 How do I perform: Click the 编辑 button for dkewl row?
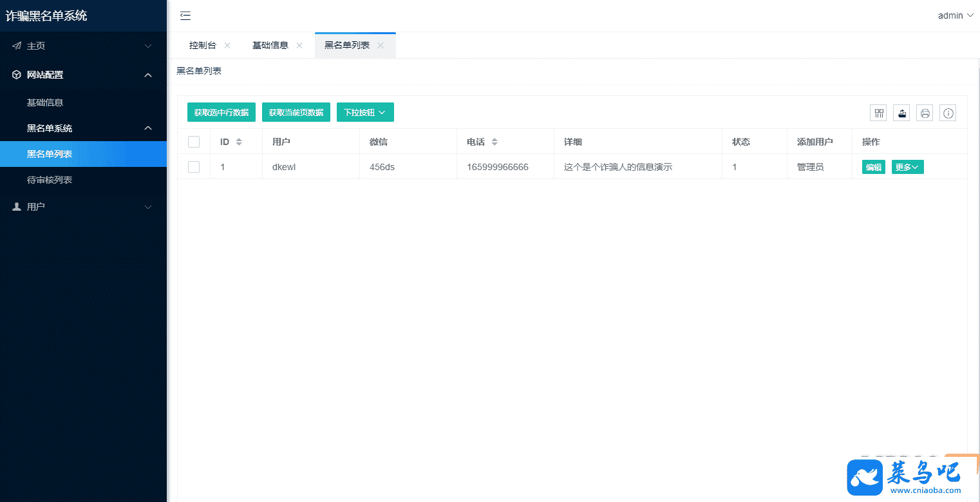[873, 167]
